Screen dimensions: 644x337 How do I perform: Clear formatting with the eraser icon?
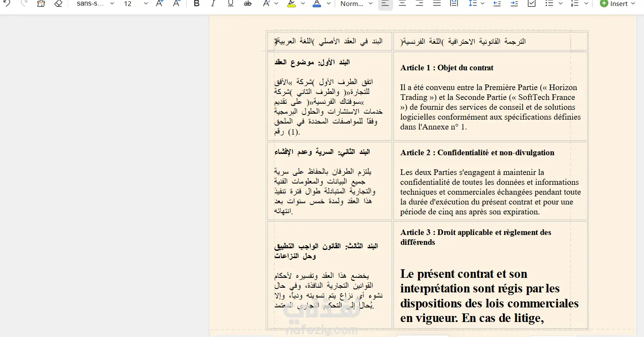coord(58,3)
